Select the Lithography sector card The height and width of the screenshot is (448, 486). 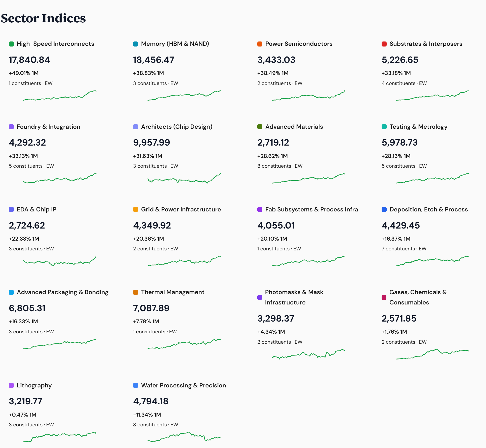click(x=34, y=385)
